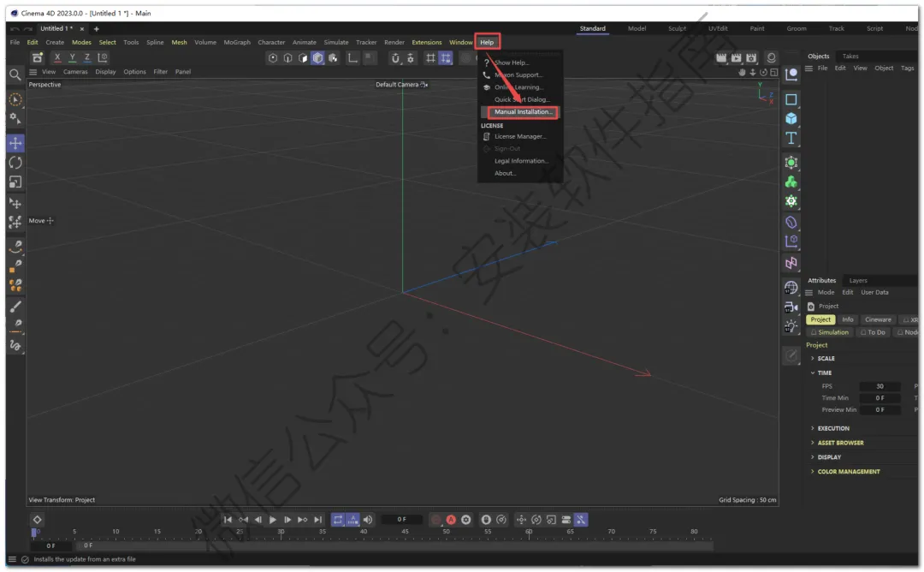924x572 pixels.
Task: Open the search magnifier icon
Action: (x=15, y=74)
